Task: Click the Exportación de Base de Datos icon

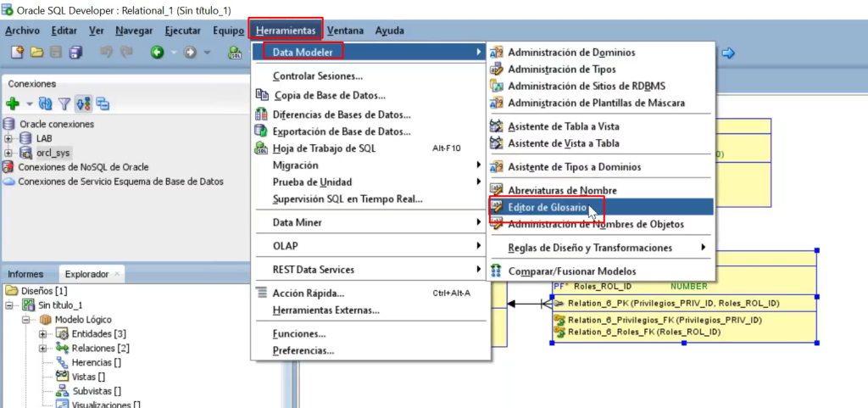Action: click(261, 131)
